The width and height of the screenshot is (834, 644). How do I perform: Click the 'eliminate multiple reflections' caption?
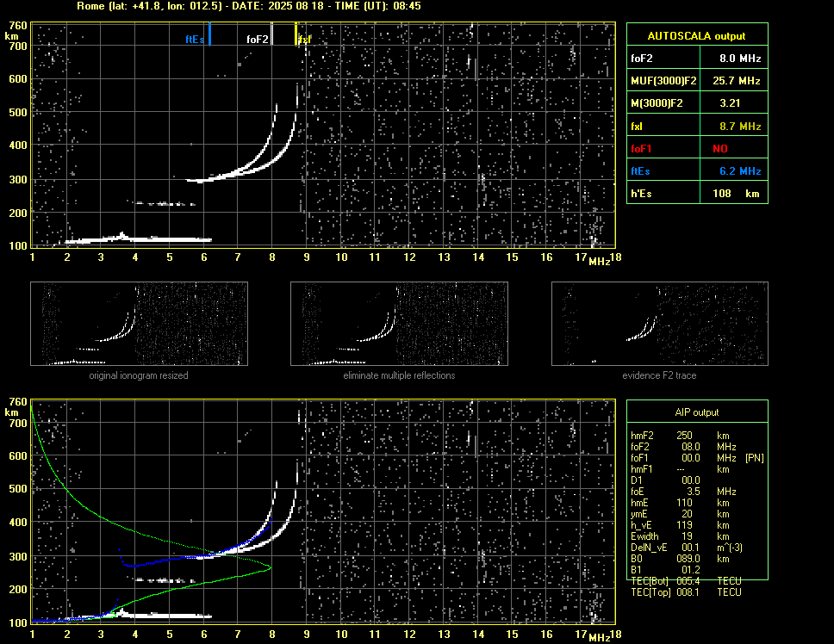coord(399,375)
